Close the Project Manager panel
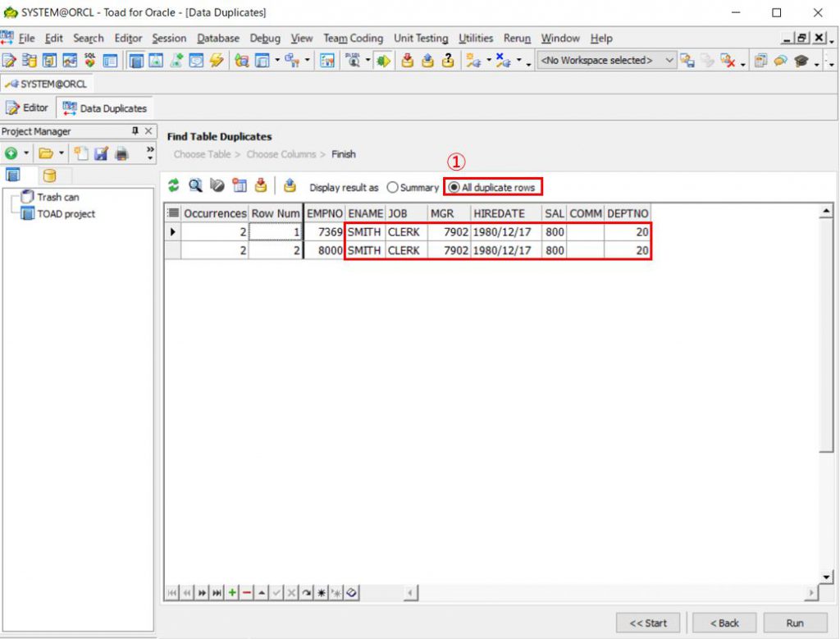This screenshot has height=639, width=840. click(148, 130)
